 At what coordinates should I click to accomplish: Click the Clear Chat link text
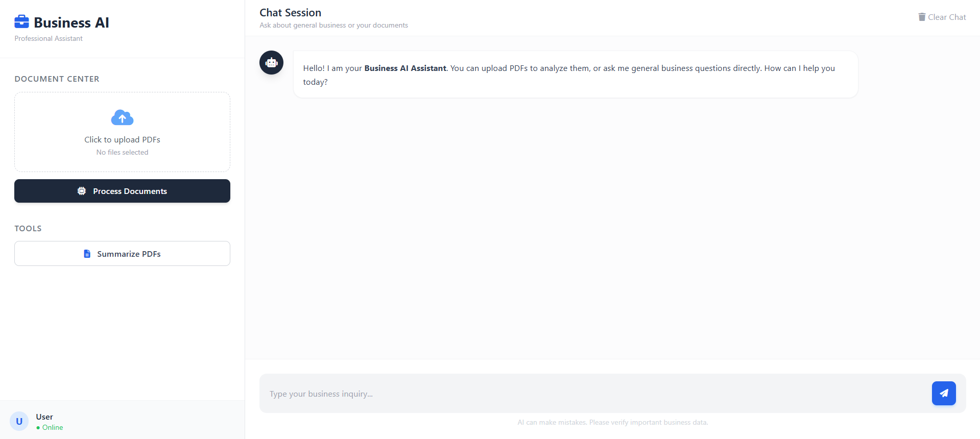click(947, 17)
